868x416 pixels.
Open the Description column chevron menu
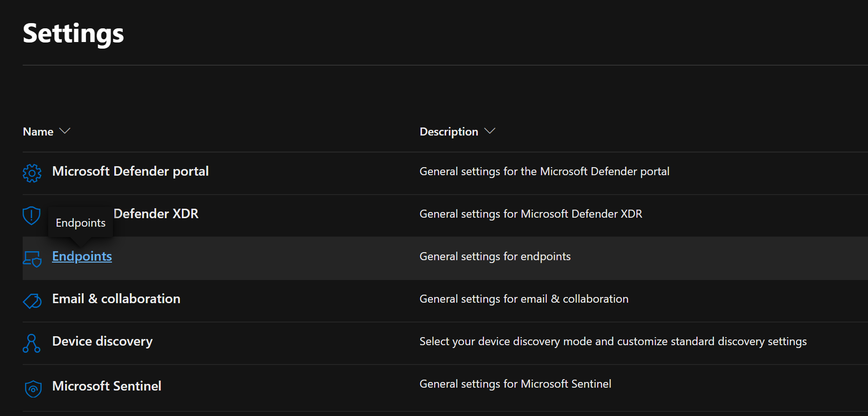coord(490,131)
